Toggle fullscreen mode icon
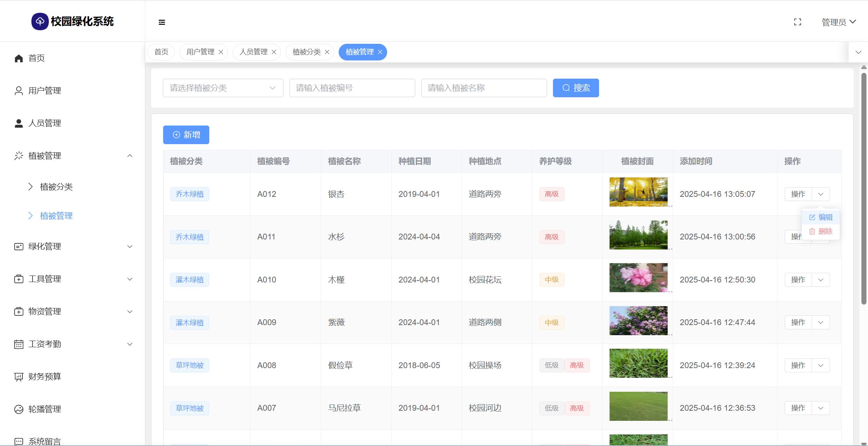 click(797, 22)
